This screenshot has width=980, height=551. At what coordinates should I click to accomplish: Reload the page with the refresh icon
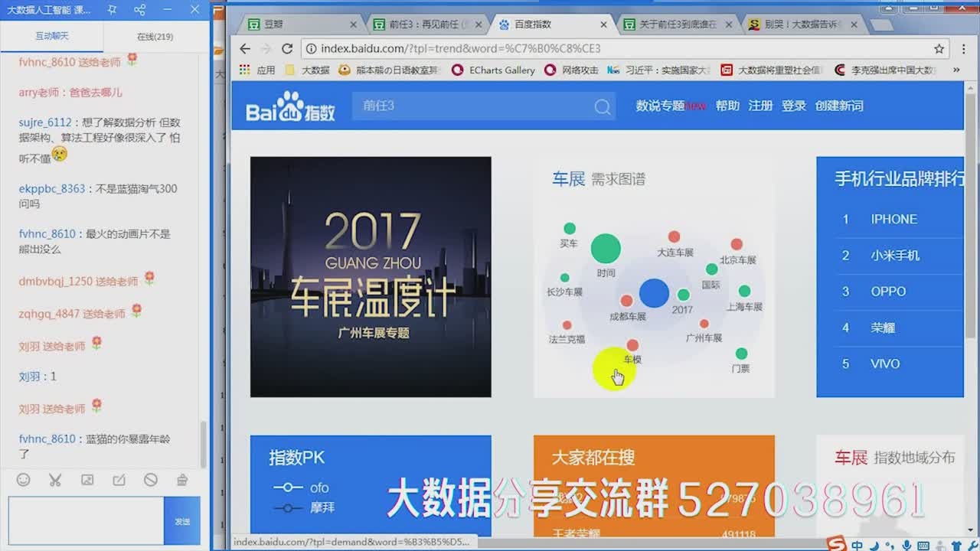coord(287,48)
